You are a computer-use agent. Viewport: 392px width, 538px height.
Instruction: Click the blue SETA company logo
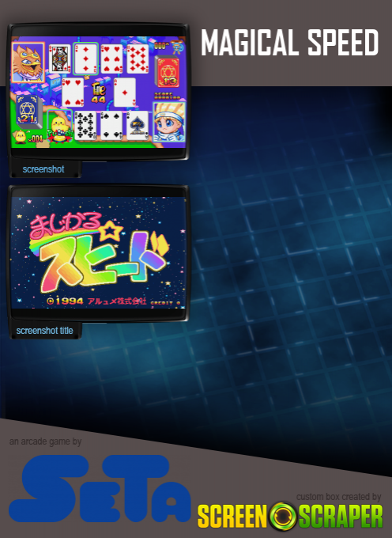(100, 489)
